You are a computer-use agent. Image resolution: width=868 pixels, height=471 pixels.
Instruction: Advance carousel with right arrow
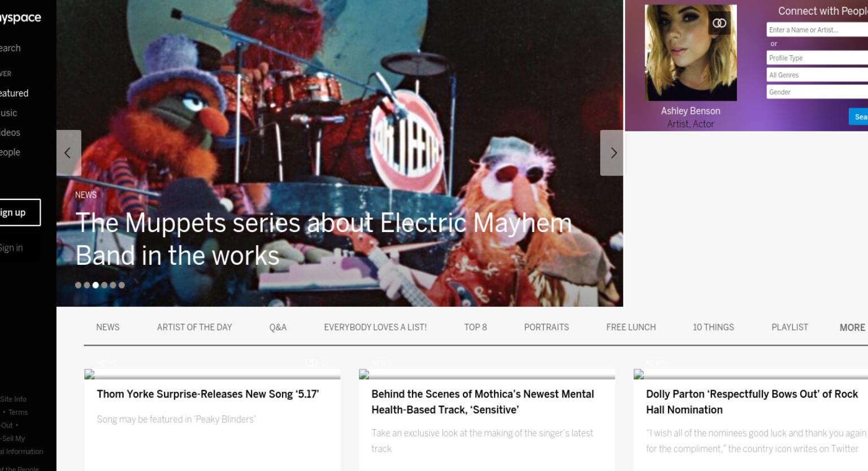pos(612,153)
